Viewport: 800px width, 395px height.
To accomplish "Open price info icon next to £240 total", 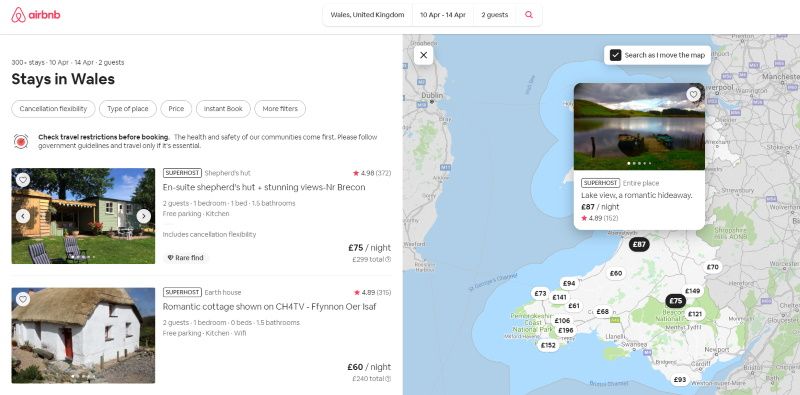I will (388, 379).
